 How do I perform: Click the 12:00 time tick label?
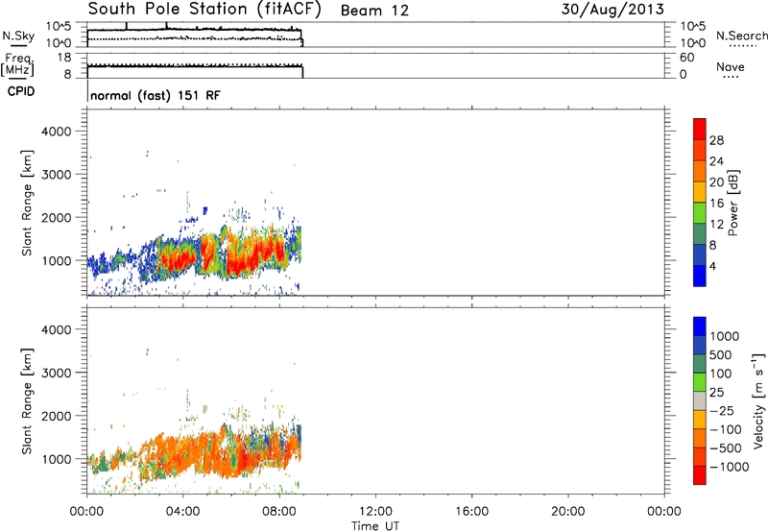point(375,512)
